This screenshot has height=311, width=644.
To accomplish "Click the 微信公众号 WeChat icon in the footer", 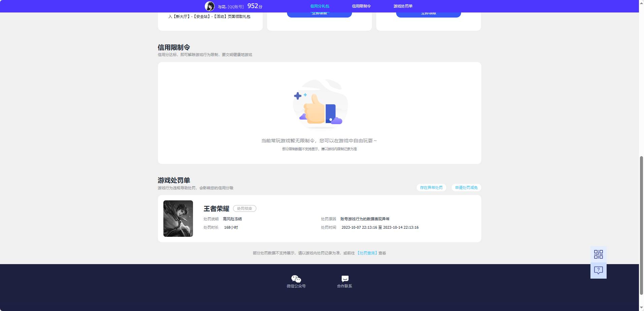I will click(x=296, y=279).
